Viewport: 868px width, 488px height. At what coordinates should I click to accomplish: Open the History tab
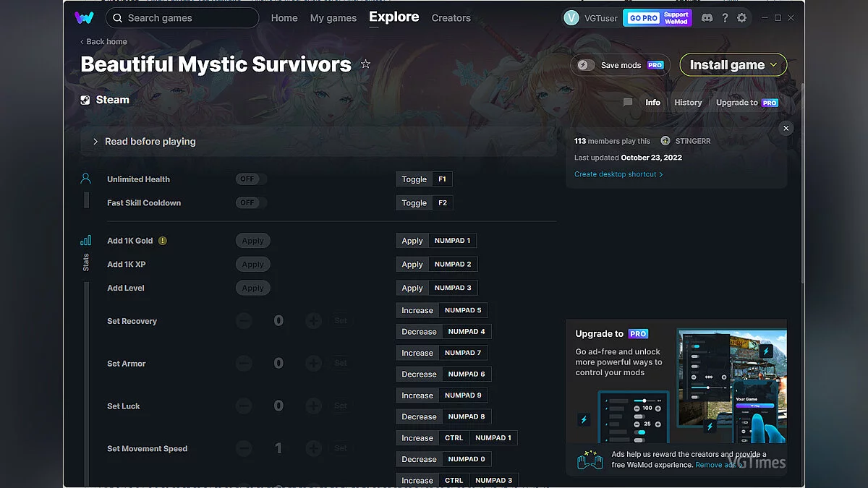coord(687,103)
